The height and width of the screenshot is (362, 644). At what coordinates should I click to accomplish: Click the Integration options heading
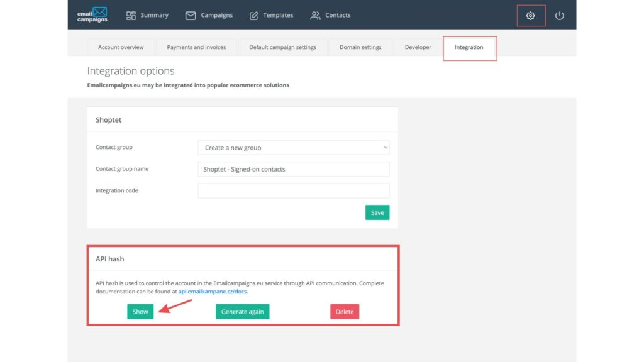coord(131,71)
